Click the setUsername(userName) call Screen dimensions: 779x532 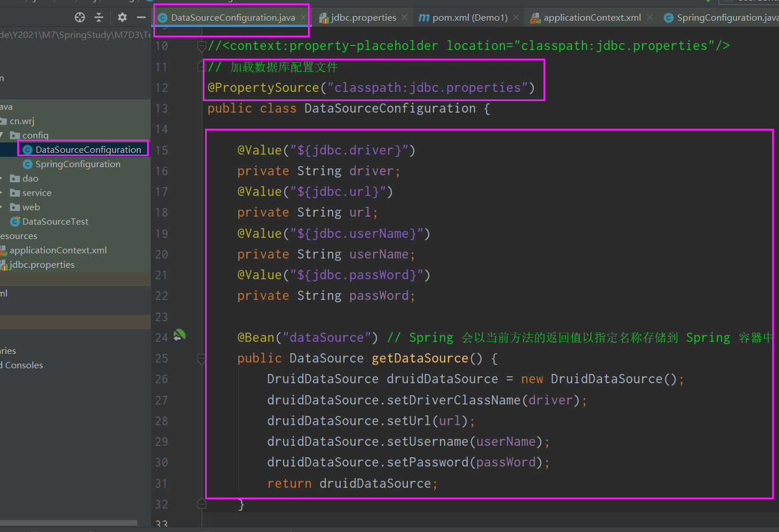click(x=408, y=442)
